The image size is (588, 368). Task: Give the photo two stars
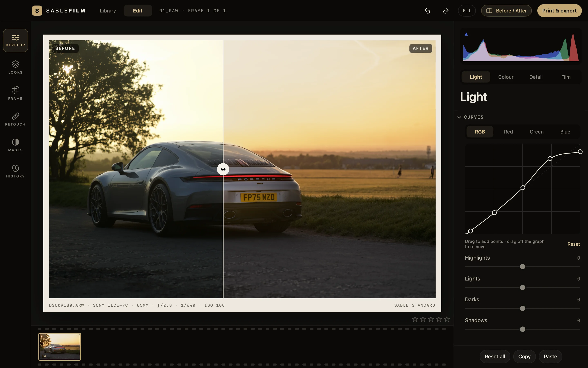click(423, 319)
